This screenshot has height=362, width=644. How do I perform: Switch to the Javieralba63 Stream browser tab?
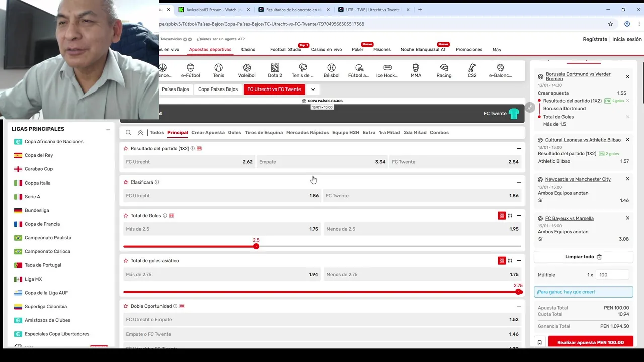point(215,9)
